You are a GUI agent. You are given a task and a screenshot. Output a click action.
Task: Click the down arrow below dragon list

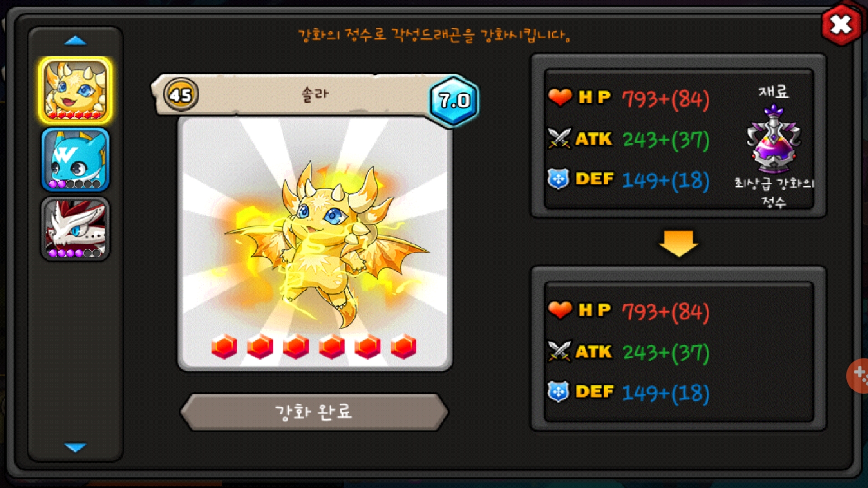click(x=75, y=447)
